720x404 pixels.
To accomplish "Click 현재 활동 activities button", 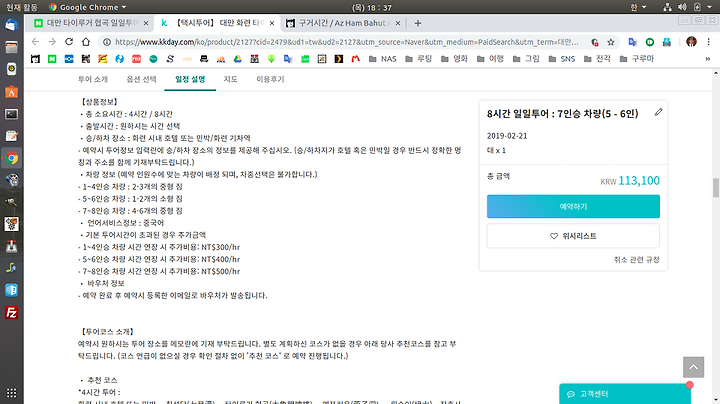I will 22,7.
